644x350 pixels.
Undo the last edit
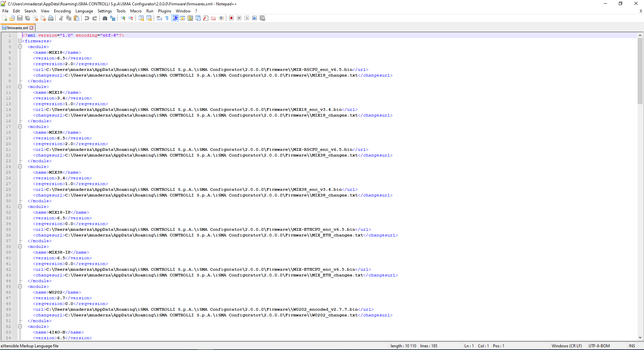(87, 18)
